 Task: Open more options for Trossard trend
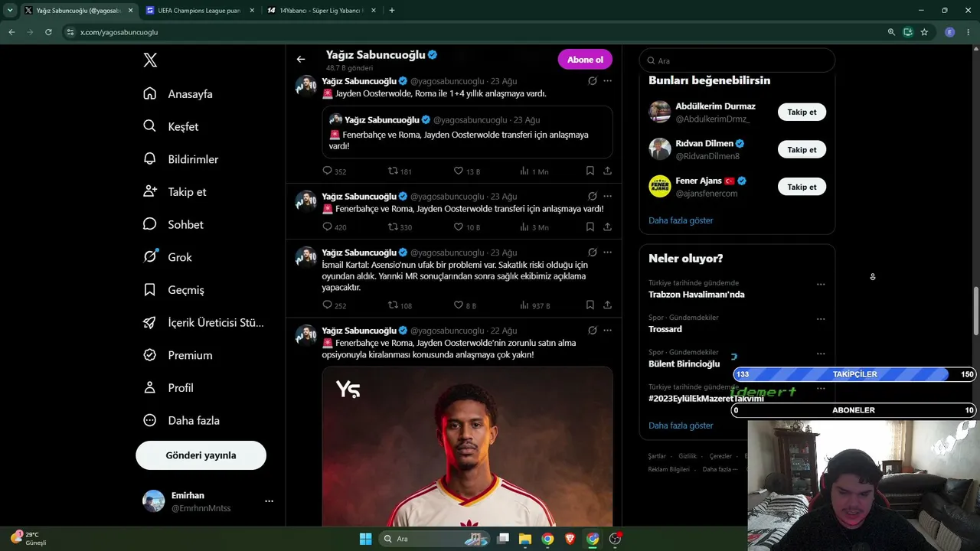tap(821, 319)
